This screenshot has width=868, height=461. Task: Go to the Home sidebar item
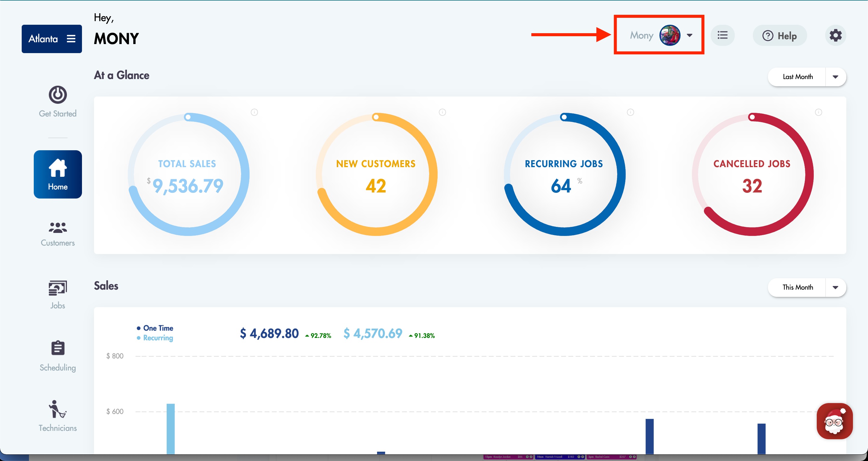point(58,174)
